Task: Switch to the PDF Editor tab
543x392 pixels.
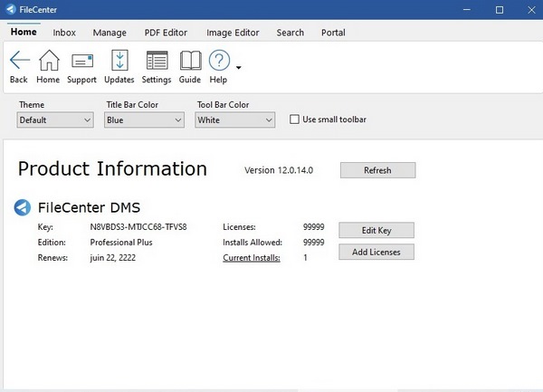Action: (x=166, y=33)
